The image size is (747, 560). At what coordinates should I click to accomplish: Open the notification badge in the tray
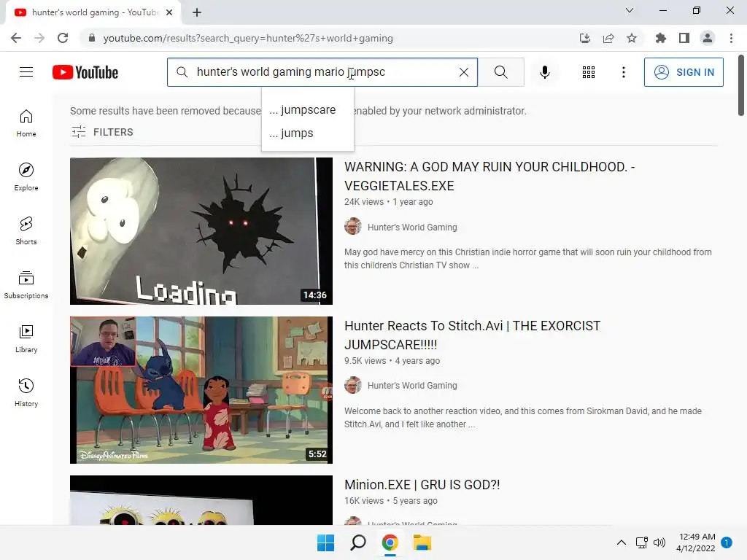pos(727,542)
